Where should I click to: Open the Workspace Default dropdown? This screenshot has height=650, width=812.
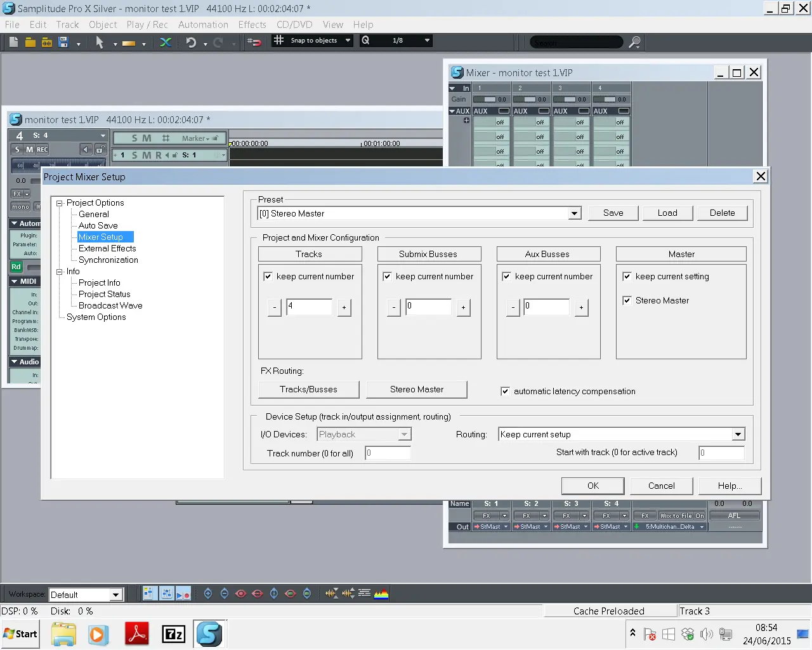click(115, 595)
